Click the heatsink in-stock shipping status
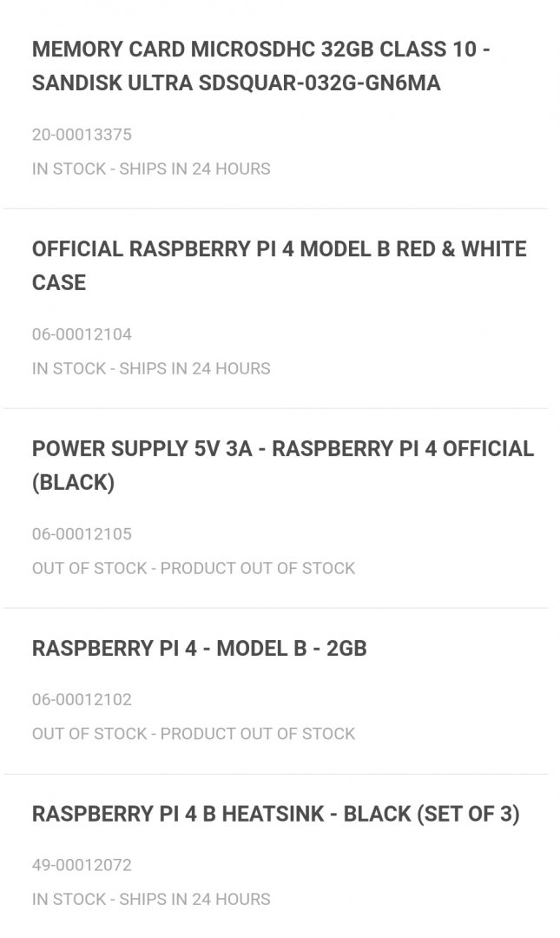This screenshot has height=938, width=560. [151, 899]
